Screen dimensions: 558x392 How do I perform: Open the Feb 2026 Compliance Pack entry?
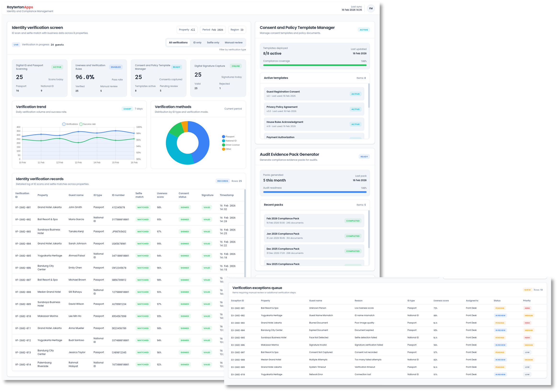(314, 220)
